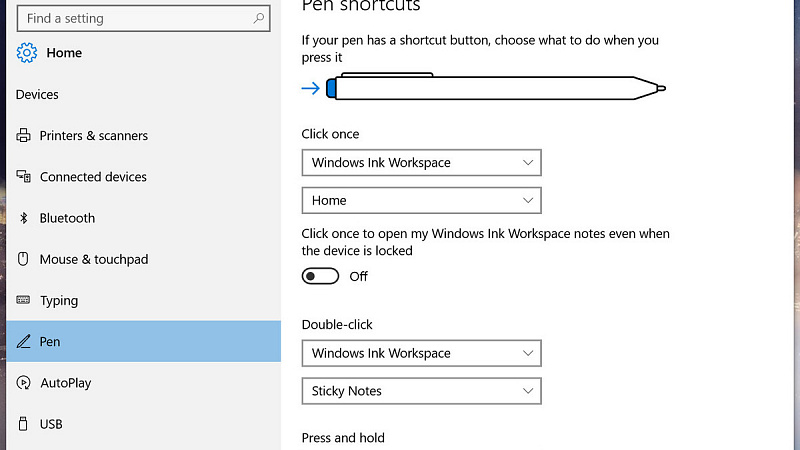Open the Sticky Notes dropdown
800x450 pixels.
point(421,391)
